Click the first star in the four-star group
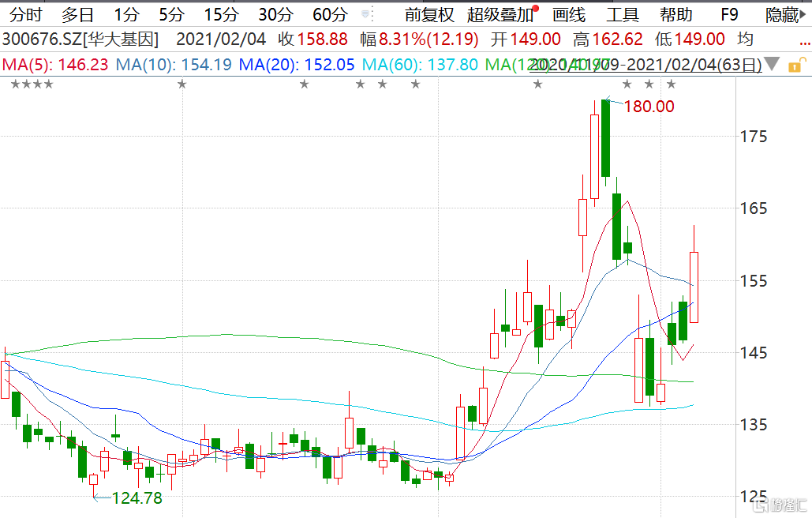Viewport: 812px width, 518px height. point(16,84)
